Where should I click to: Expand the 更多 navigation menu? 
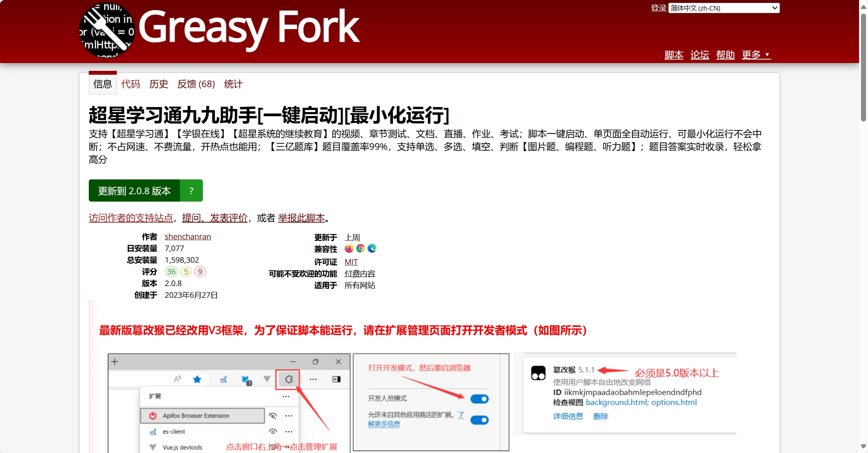coord(756,55)
